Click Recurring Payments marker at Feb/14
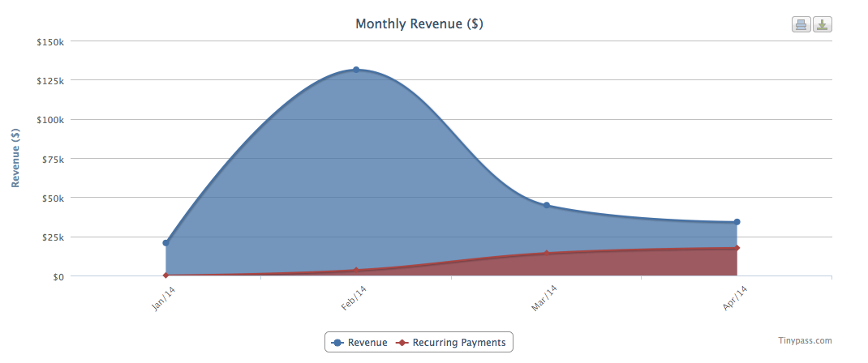This screenshot has width=868, height=363. (356, 271)
